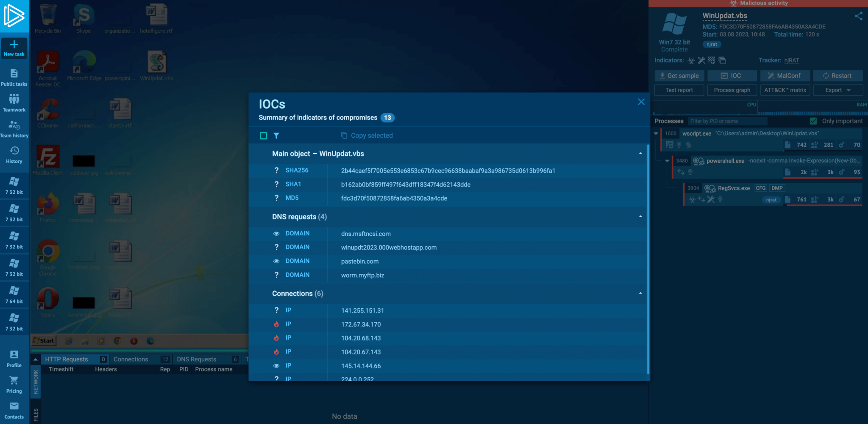868x424 pixels.
Task: Collapse the DNS requests section
Action: pyautogui.click(x=640, y=217)
